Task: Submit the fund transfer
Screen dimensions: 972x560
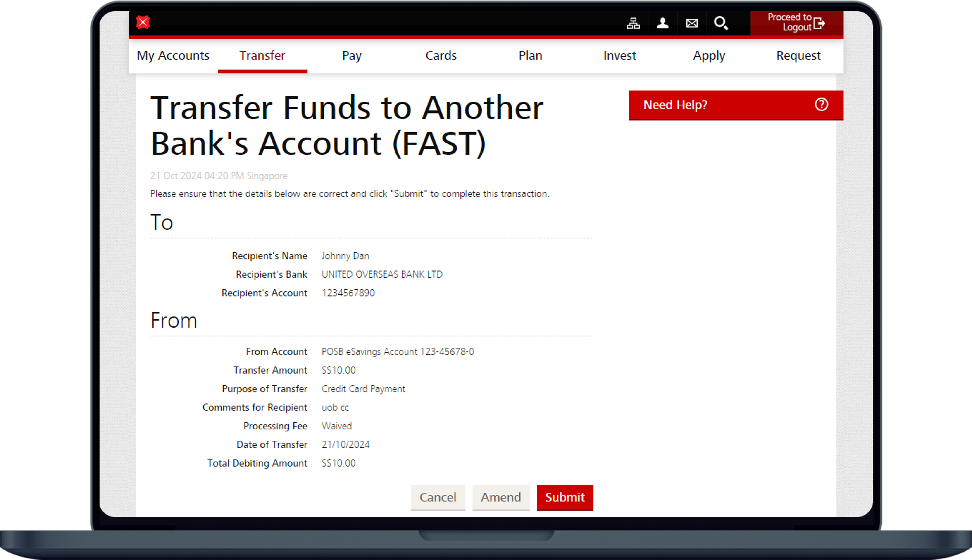Action: tap(565, 497)
